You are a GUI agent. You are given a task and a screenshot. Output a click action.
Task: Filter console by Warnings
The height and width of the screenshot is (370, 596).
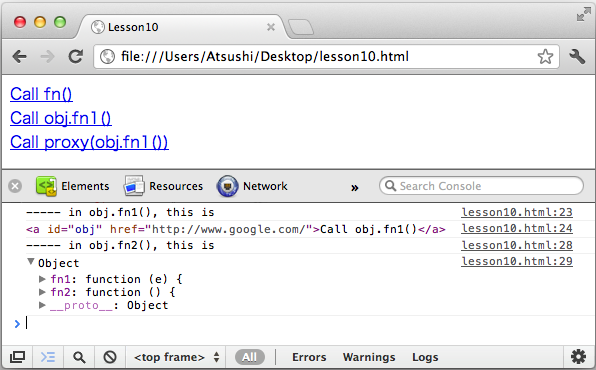click(369, 357)
